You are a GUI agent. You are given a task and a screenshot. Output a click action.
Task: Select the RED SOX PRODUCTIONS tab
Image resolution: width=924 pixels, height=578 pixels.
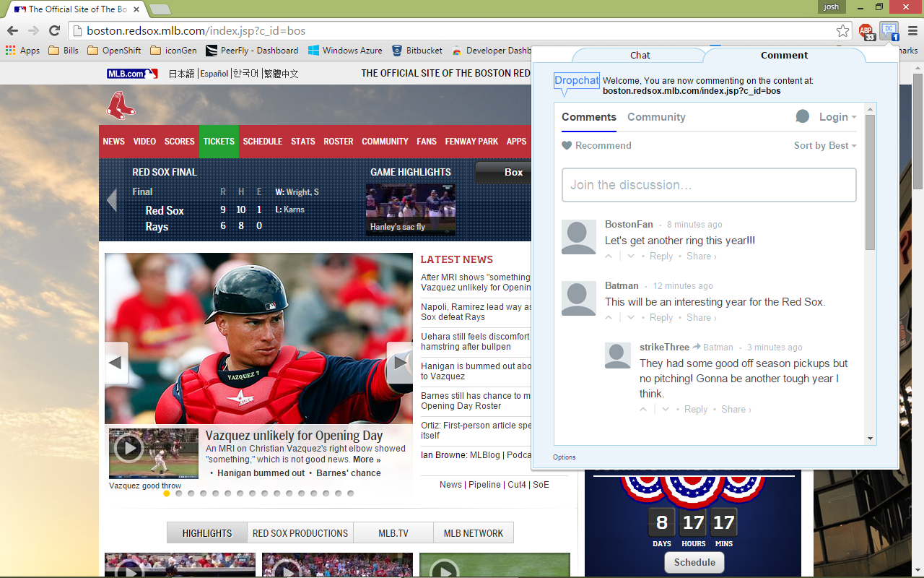point(300,533)
